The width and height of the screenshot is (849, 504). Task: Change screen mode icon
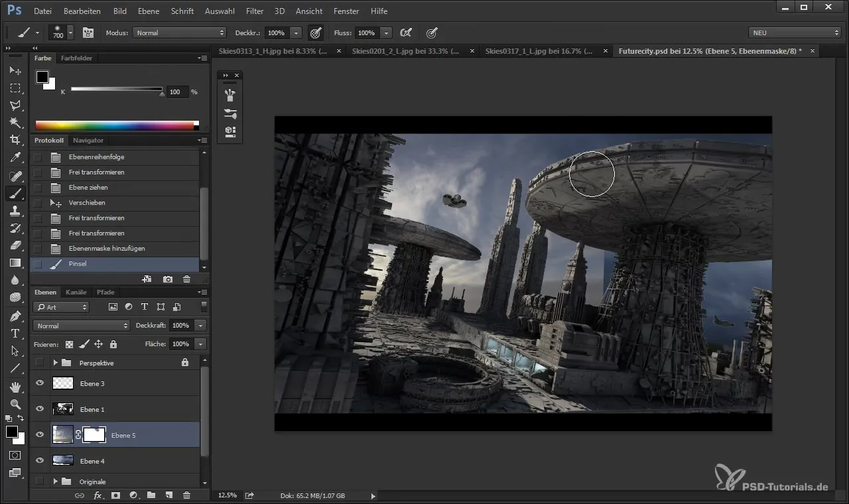click(x=15, y=473)
